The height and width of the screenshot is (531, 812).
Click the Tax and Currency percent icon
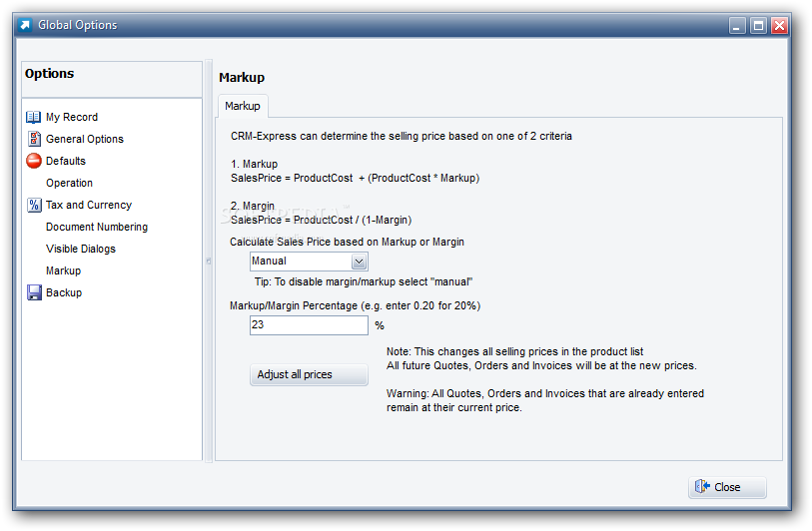[x=34, y=205]
